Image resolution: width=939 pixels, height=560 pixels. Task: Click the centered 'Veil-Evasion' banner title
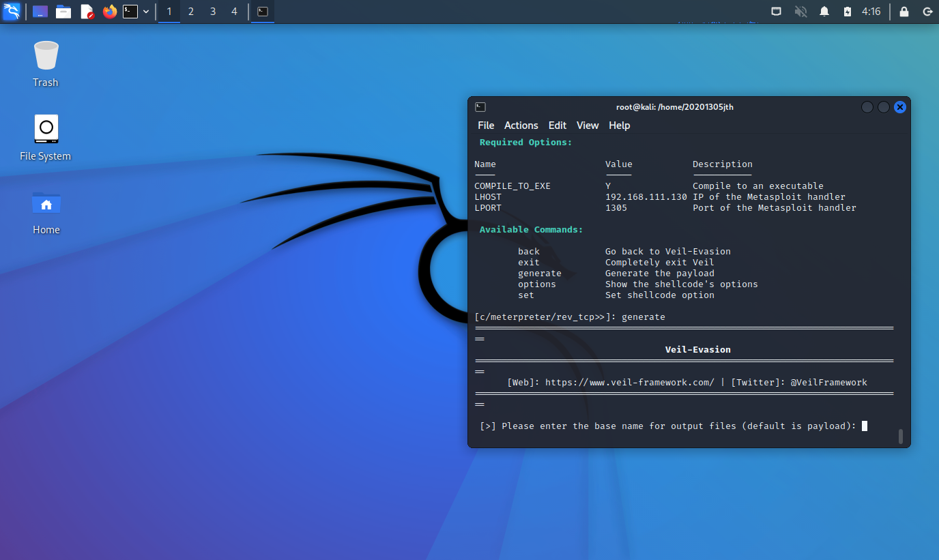pyautogui.click(x=698, y=350)
